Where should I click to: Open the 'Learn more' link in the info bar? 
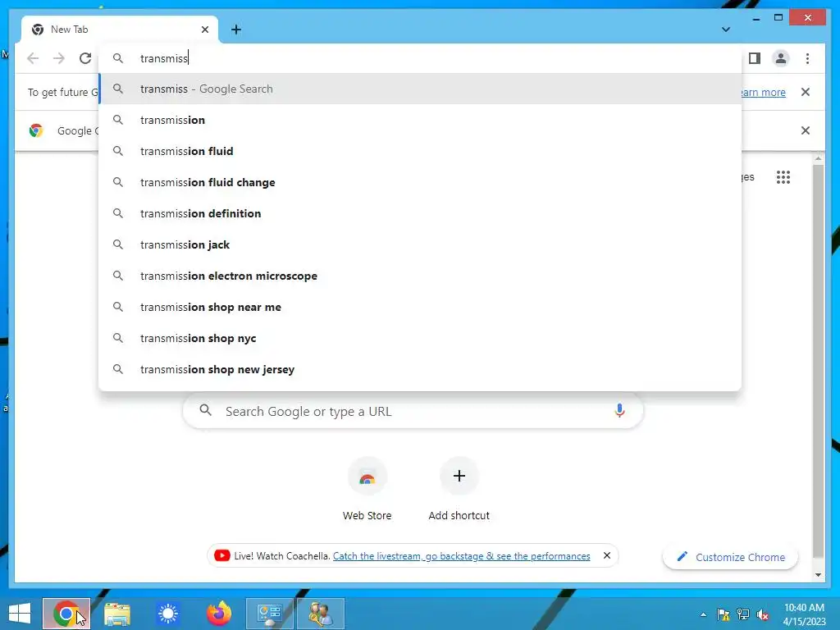(764, 92)
